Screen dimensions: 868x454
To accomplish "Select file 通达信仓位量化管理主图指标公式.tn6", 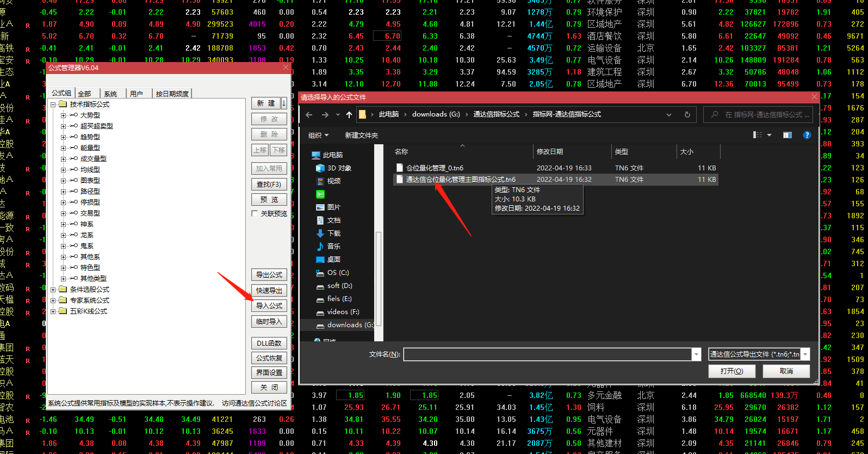I will (556, 180).
